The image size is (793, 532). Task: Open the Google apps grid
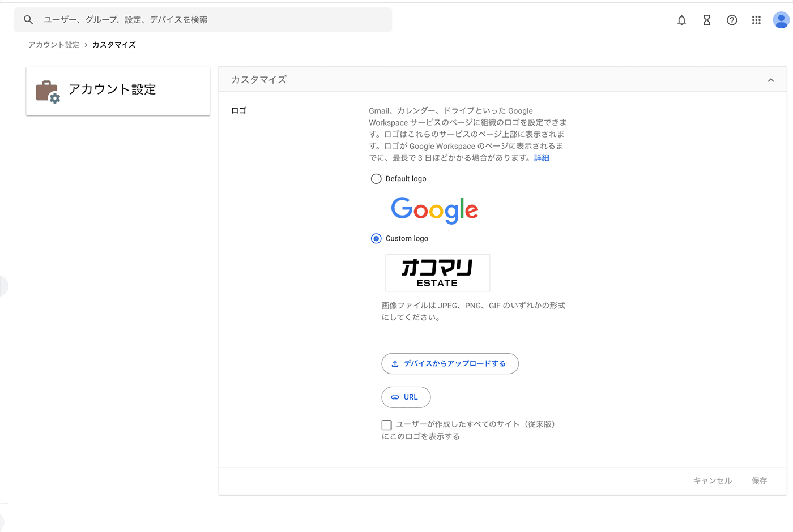click(x=756, y=20)
